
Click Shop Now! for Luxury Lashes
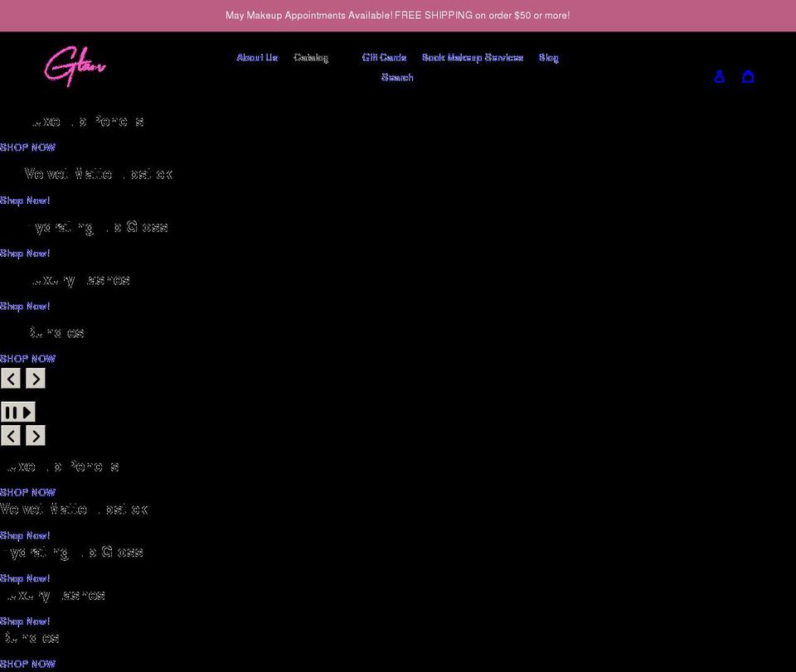[x=25, y=306]
